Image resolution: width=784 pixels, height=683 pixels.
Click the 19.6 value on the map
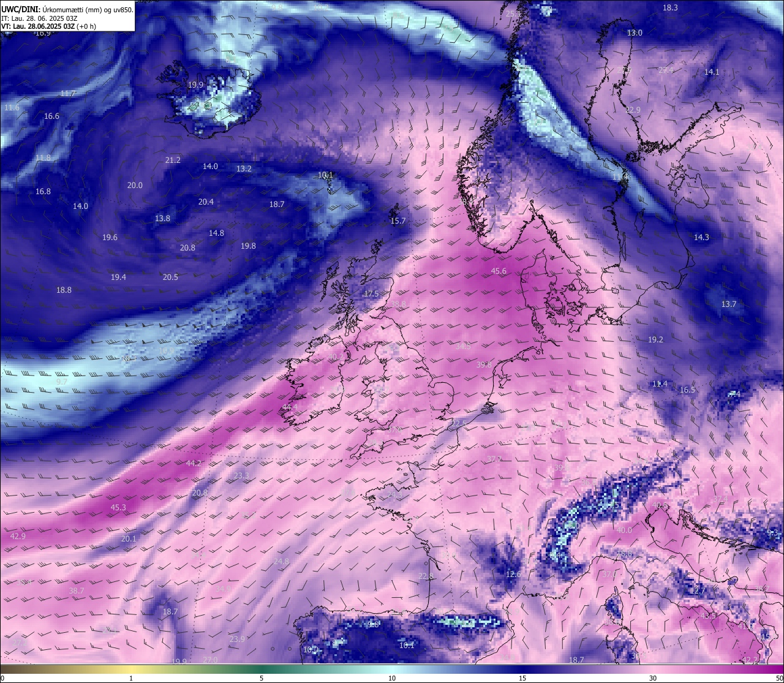110,238
